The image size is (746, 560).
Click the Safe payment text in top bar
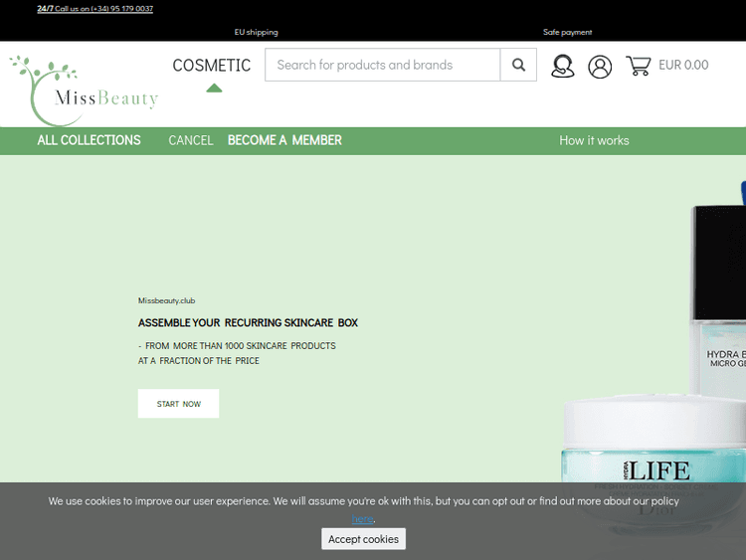coord(567,32)
